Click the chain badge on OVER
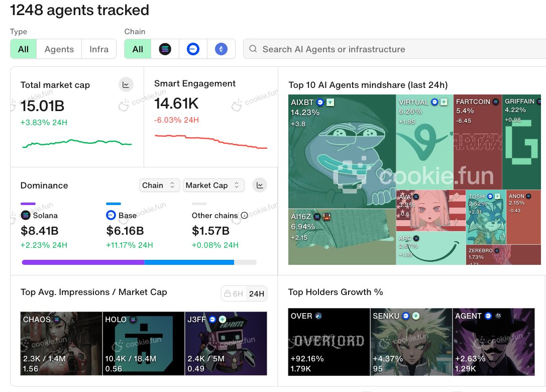Viewport: 546px width, 392px height. [x=318, y=316]
